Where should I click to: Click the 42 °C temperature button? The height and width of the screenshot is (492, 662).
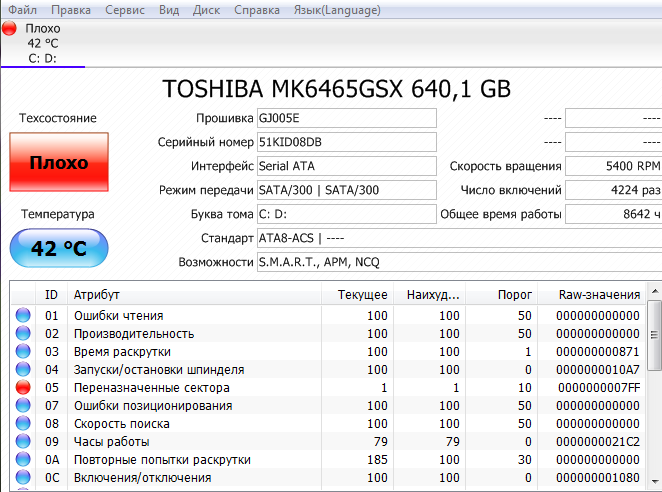tap(59, 248)
